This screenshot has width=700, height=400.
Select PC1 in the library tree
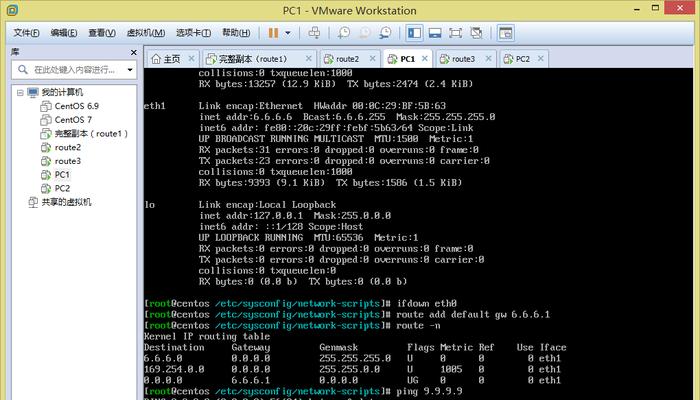tap(62, 175)
